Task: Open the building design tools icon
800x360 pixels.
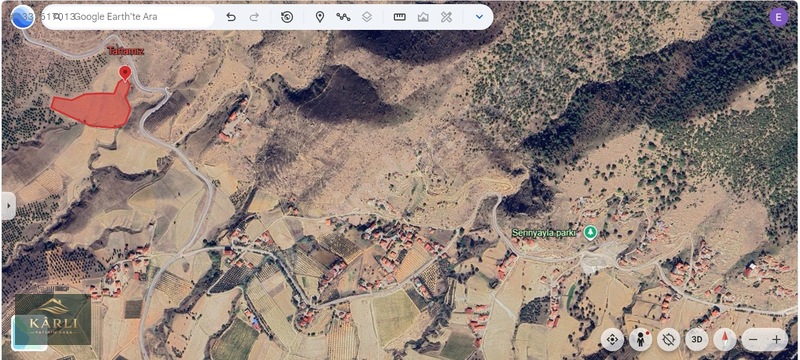Action: 446,17
